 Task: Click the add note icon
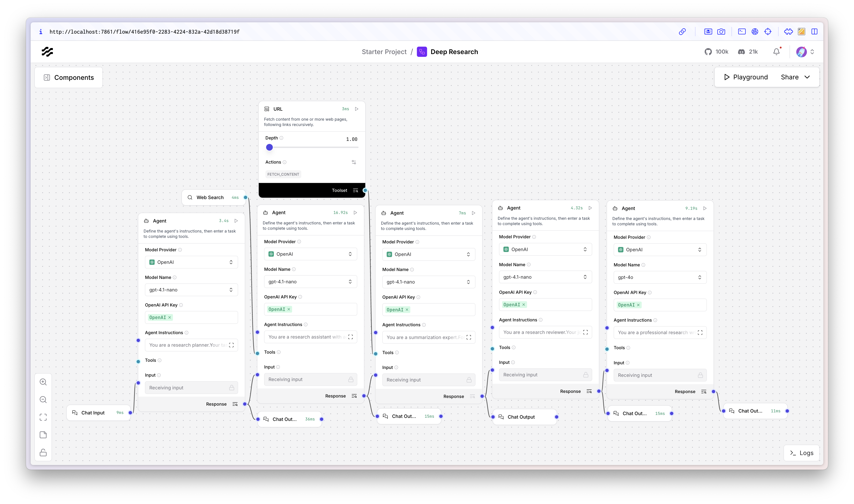[43, 435]
